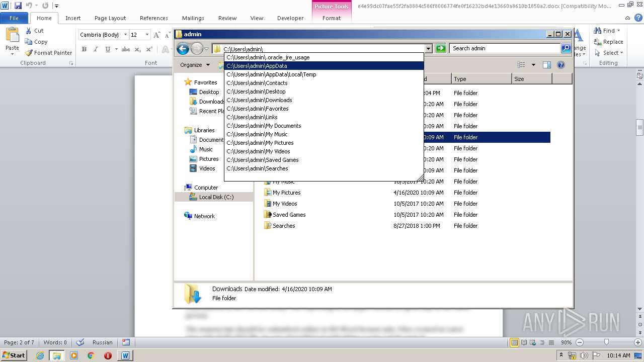Select C:\Users\admin\Desktop suggestion

pos(324,92)
